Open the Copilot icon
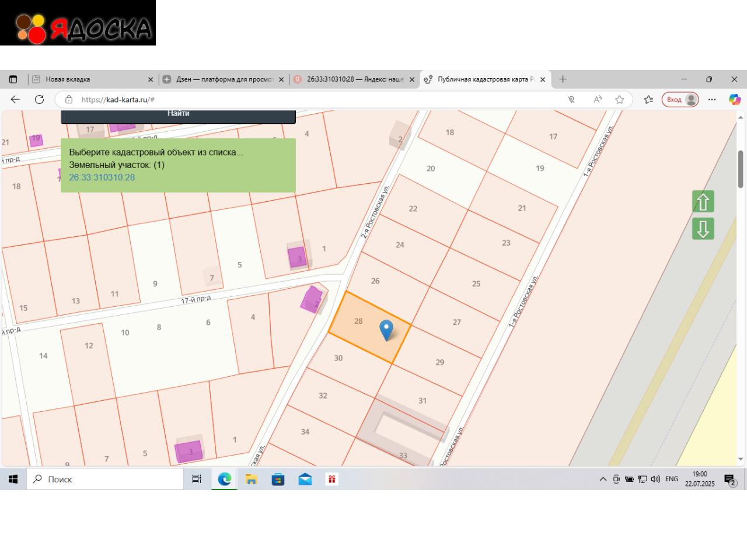This screenshot has height=560, width=747. [x=735, y=100]
